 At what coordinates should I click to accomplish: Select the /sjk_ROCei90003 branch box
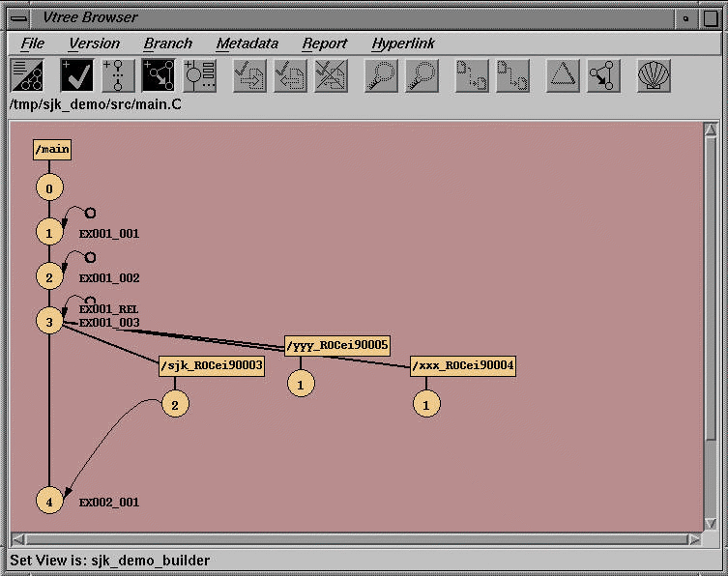tap(212, 366)
